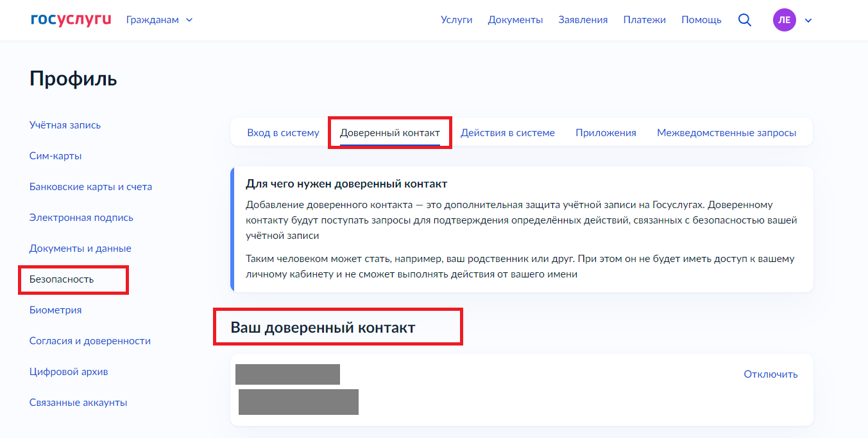Expand the user menu chevron

(808, 21)
